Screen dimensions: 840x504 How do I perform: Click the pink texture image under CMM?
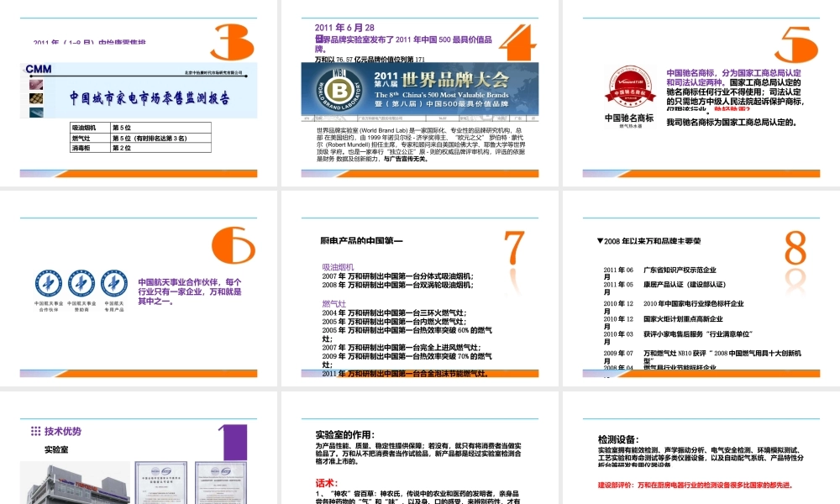36,85
